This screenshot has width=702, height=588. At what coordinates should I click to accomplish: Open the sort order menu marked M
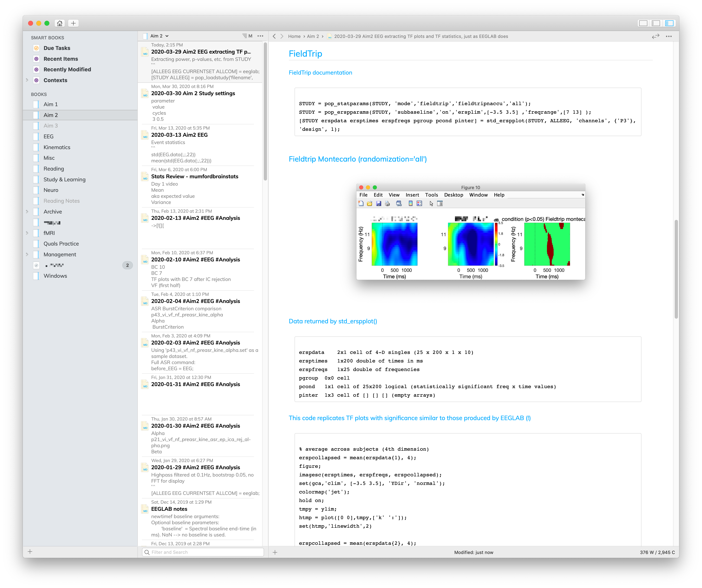tap(247, 36)
